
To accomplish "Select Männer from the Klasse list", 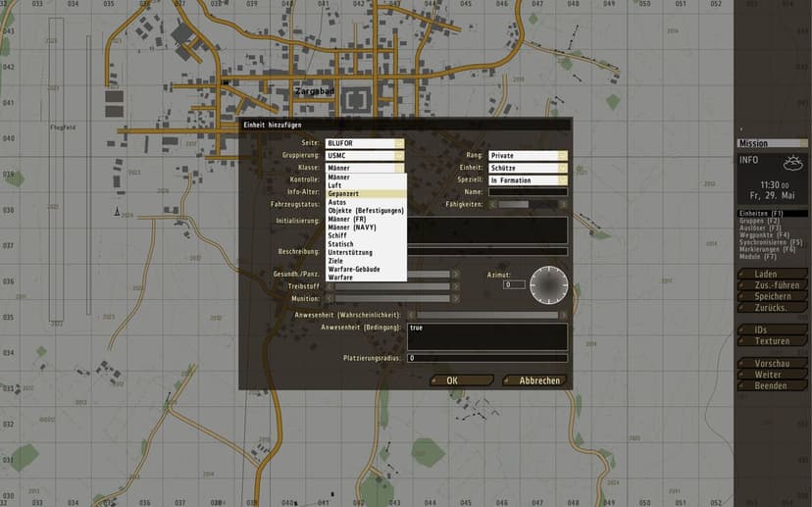I will pos(366,177).
